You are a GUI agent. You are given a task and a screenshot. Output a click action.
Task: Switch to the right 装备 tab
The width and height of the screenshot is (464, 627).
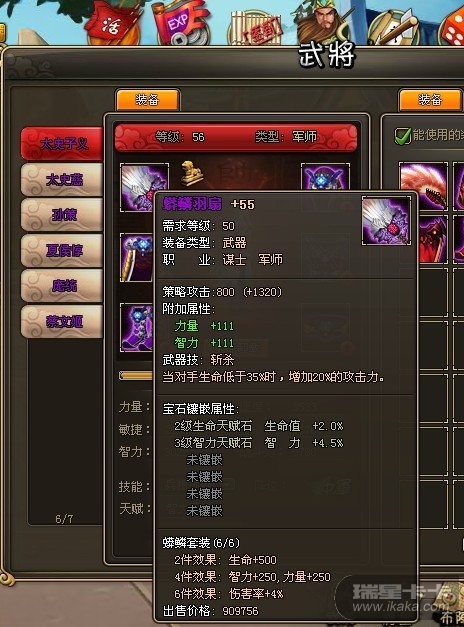pos(430,100)
